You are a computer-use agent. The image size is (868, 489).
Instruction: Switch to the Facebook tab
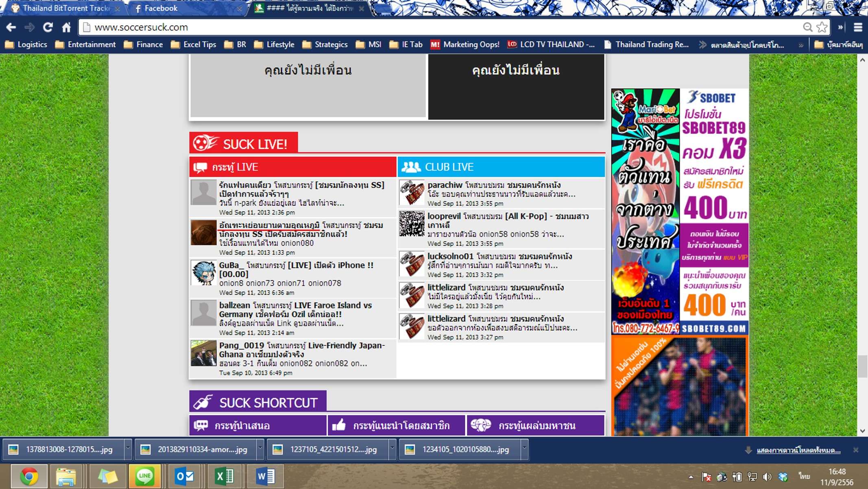point(161,8)
